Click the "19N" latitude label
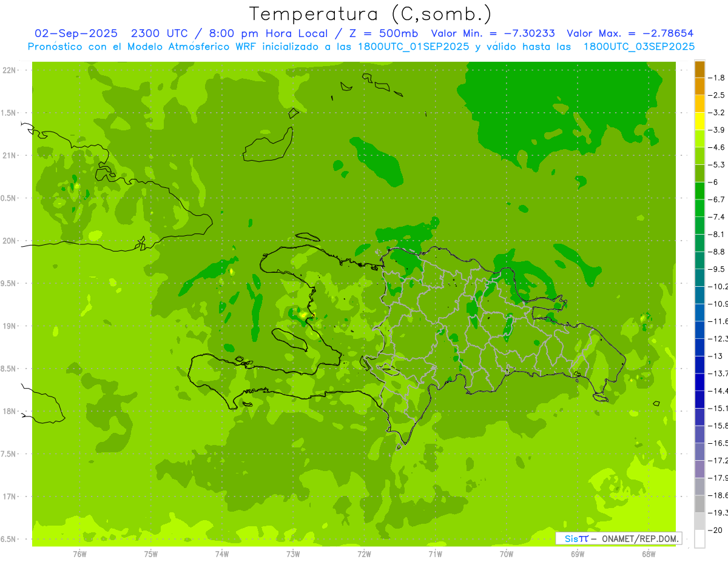Screen dimensions: 728x562 tap(10, 326)
